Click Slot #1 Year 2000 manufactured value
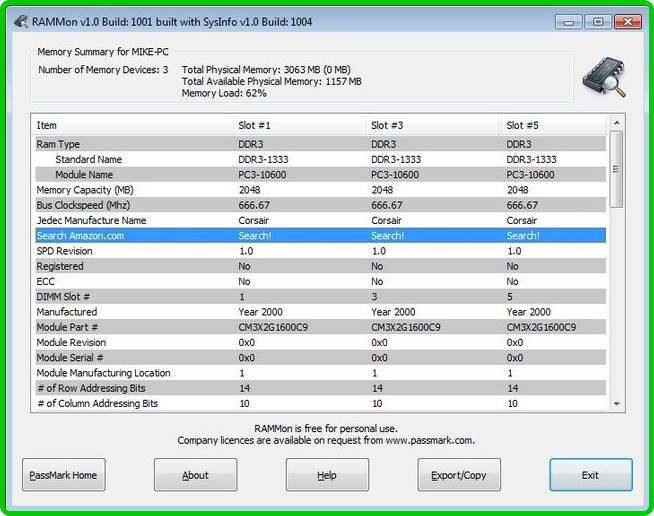Screen dimensions: 654x516 (260, 312)
